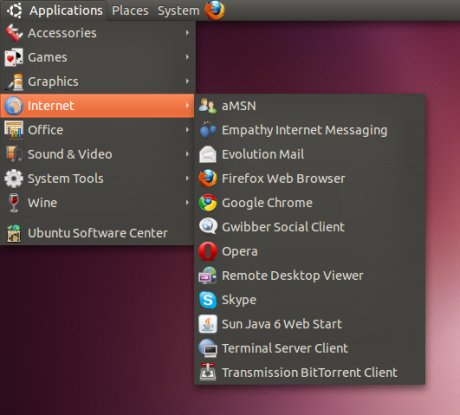
Task: Open Remote Desktop Viewer text entry
Action: point(293,276)
